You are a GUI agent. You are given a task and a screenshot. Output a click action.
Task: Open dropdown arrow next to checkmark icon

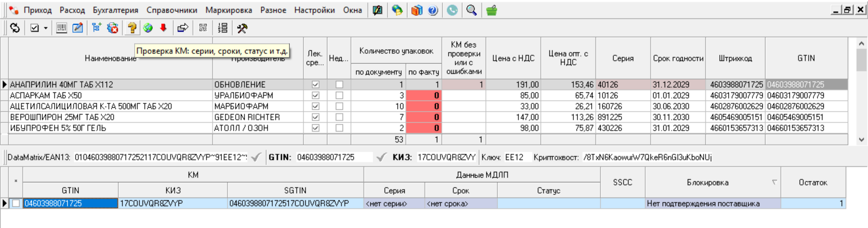[x=46, y=28]
